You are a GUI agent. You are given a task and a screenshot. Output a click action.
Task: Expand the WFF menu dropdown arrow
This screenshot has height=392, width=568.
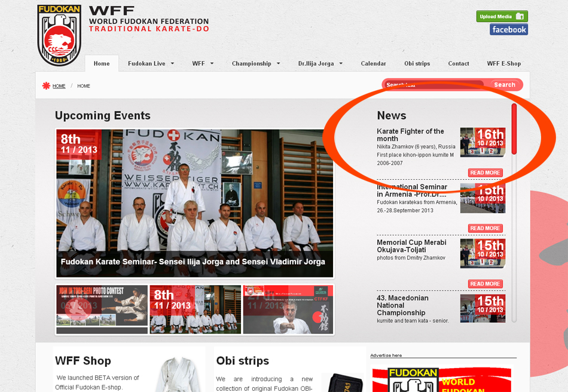(x=212, y=64)
